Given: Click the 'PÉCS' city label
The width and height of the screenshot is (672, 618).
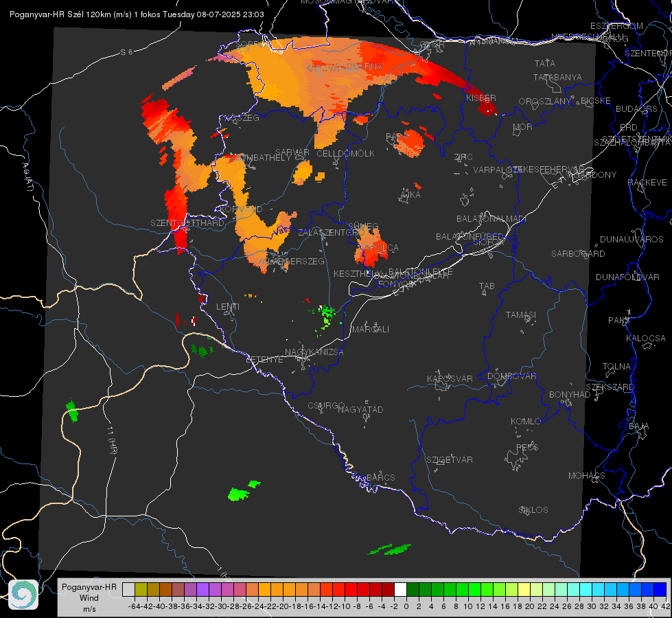Looking at the screenshot, I should pyautogui.click(x=526, y=447).
